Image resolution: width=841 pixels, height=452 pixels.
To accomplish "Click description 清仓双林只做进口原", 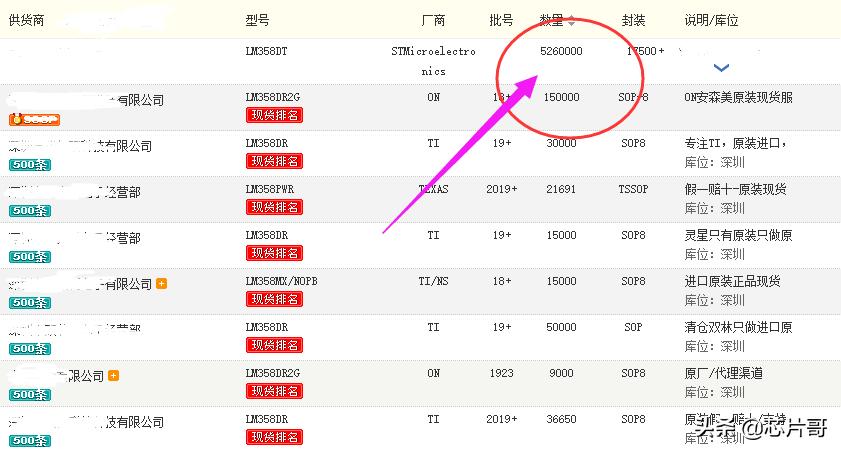I will (x=738, y=327).
